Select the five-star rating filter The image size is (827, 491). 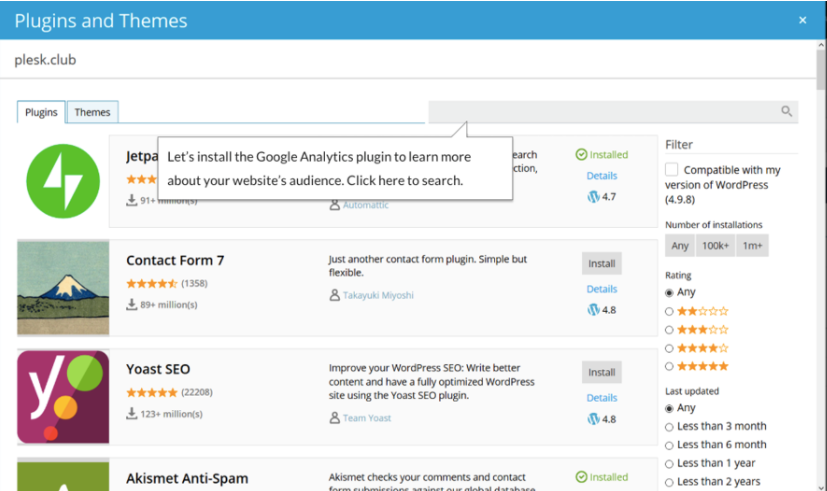(669, 366)
